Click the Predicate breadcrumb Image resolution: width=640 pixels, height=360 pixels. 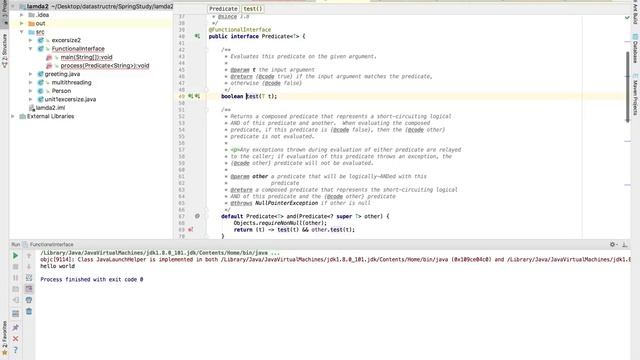coord(223,9)
